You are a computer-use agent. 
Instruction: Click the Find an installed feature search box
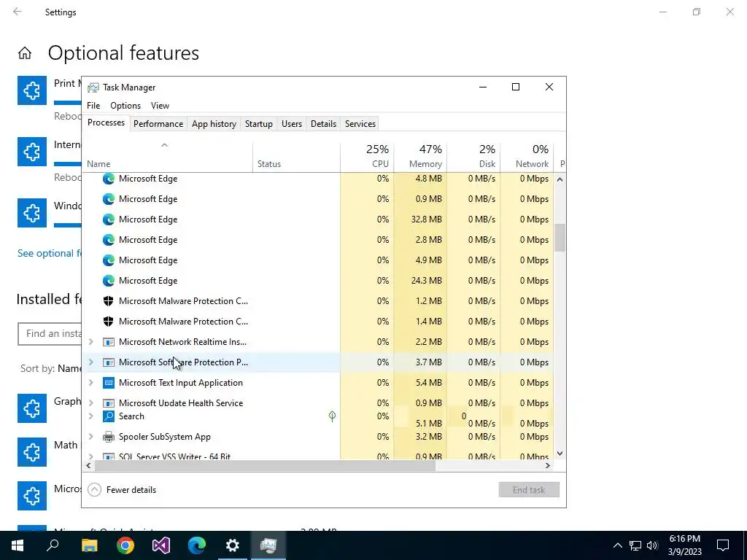(x=50, y=334)
